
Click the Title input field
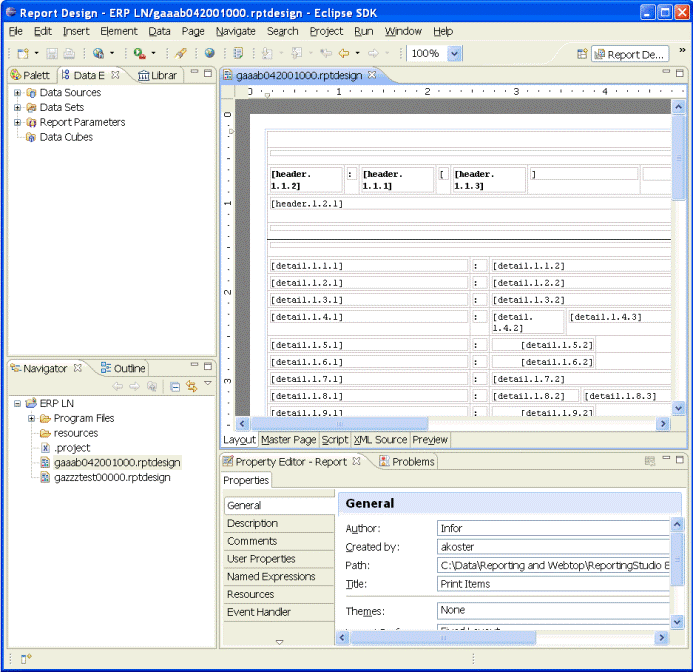coord(553,584)
